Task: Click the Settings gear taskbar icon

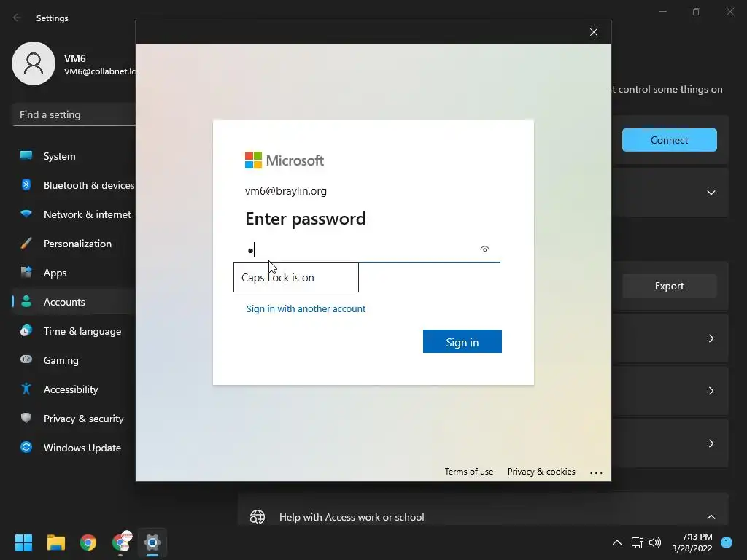Action: [x=152, y=542]
